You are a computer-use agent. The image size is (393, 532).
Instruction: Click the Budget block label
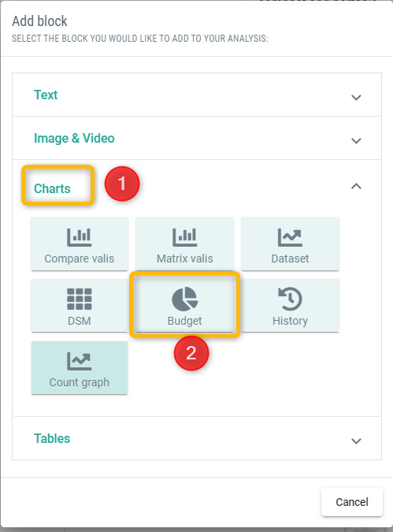[185, 321]
